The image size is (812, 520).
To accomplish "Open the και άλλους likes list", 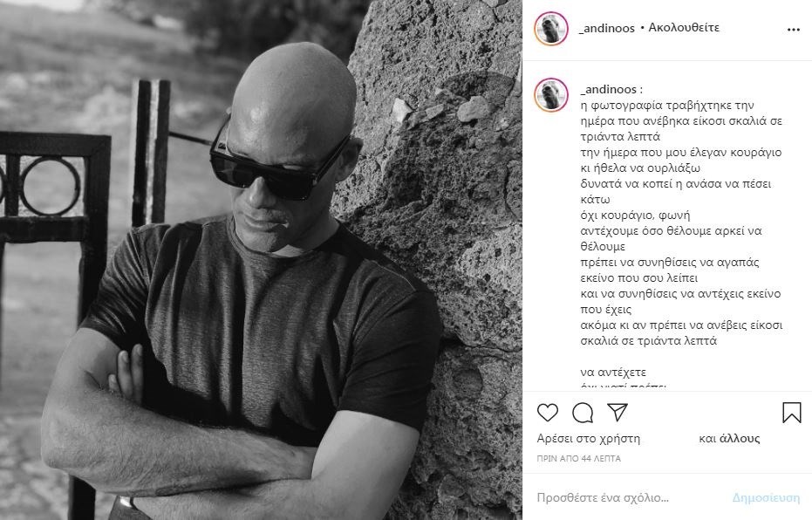I will [x=729, y=439].
